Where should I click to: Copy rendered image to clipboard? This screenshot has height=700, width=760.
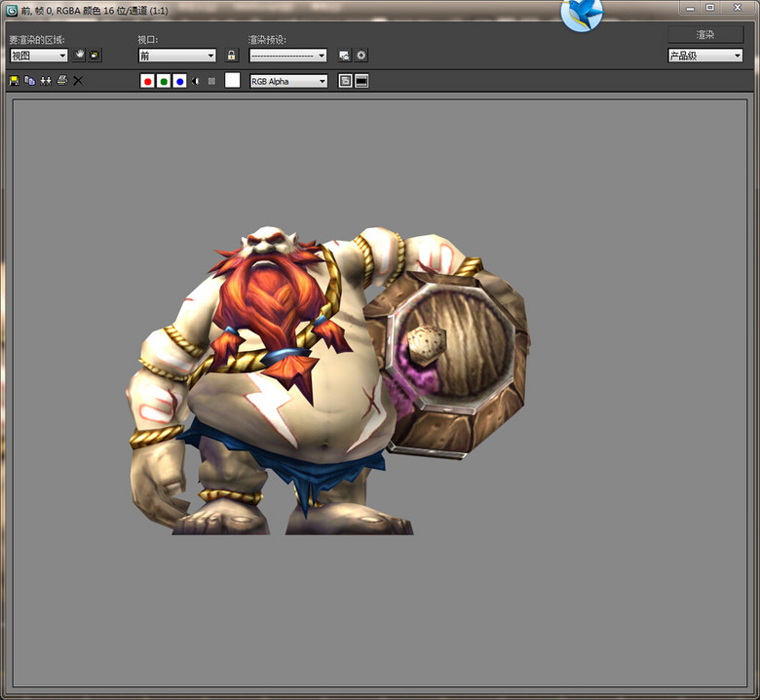pyautogui.click(x=29, y=81)
